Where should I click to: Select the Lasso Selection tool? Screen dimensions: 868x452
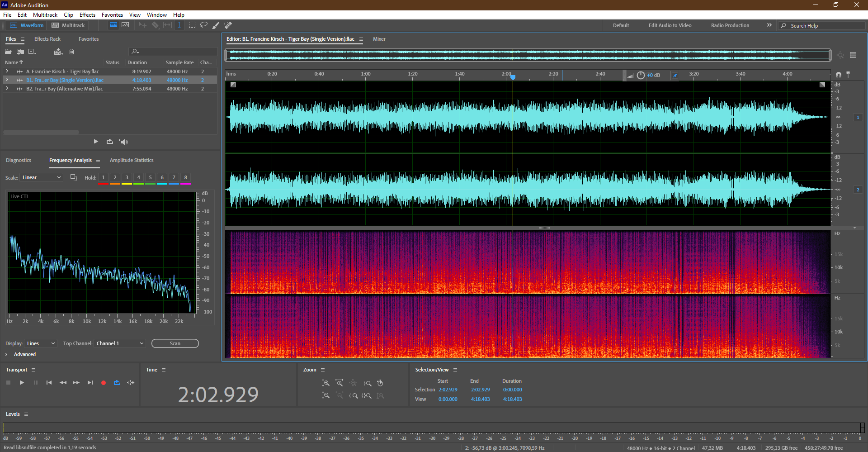(204, 25)
